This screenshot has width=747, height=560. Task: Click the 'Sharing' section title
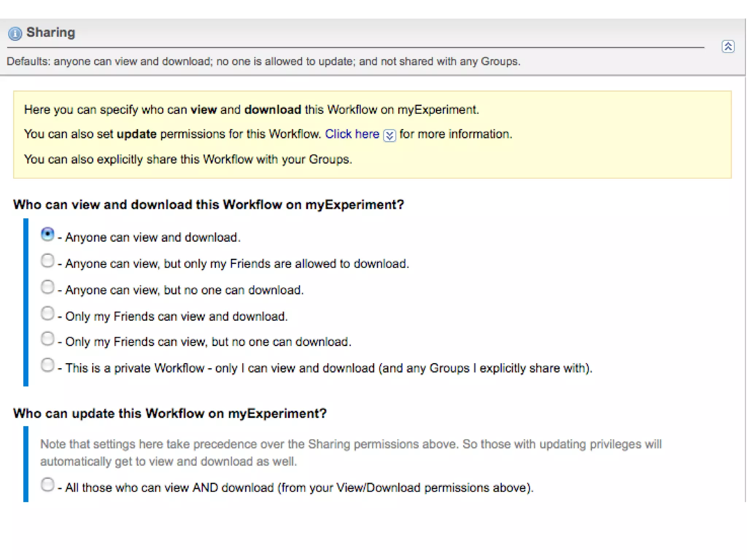pos(51,32)
